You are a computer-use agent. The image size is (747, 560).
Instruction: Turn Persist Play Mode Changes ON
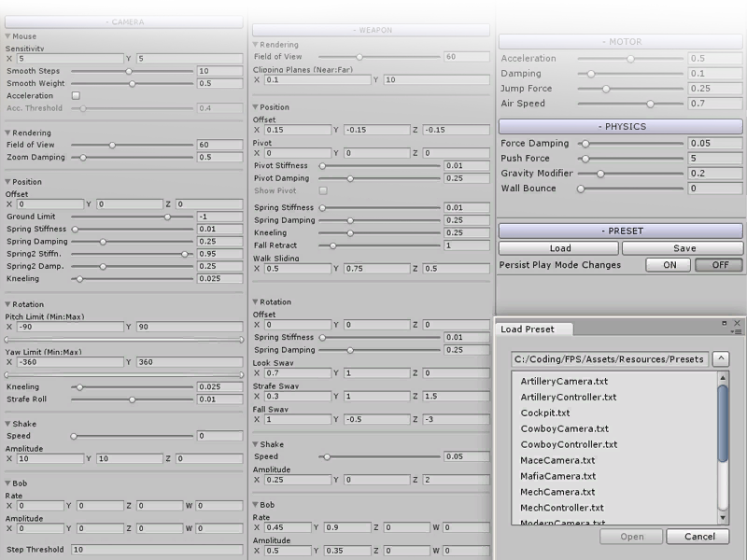[668, 265]
